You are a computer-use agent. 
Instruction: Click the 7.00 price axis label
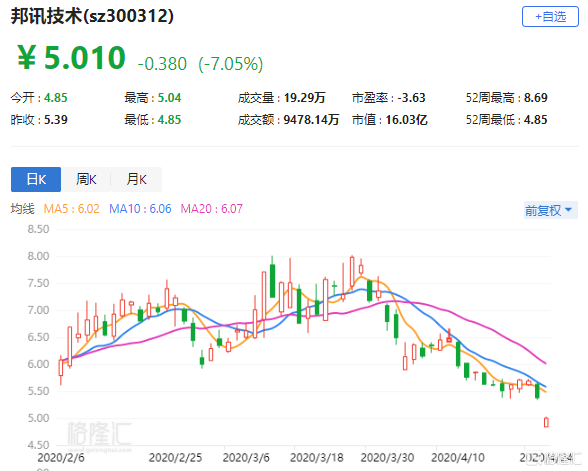(38, 310)
